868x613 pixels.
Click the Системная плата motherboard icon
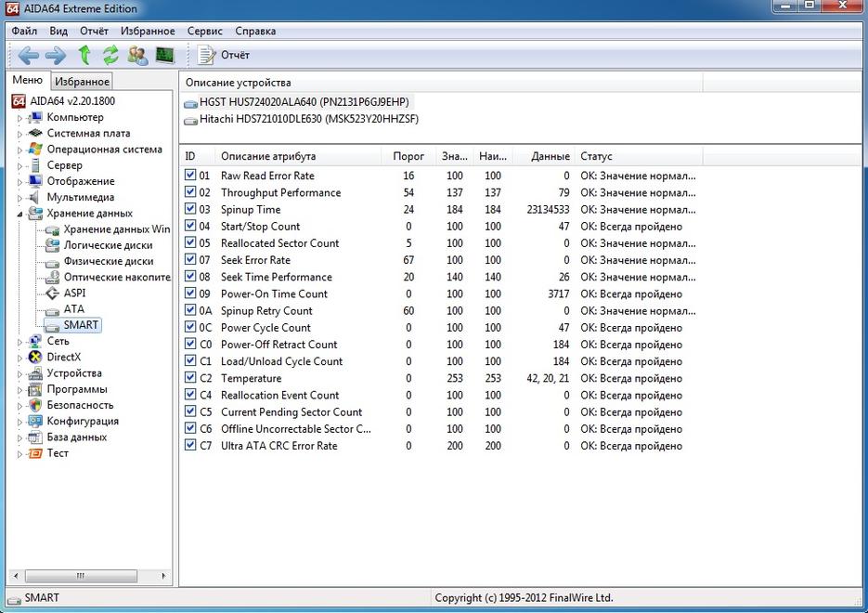35,133
